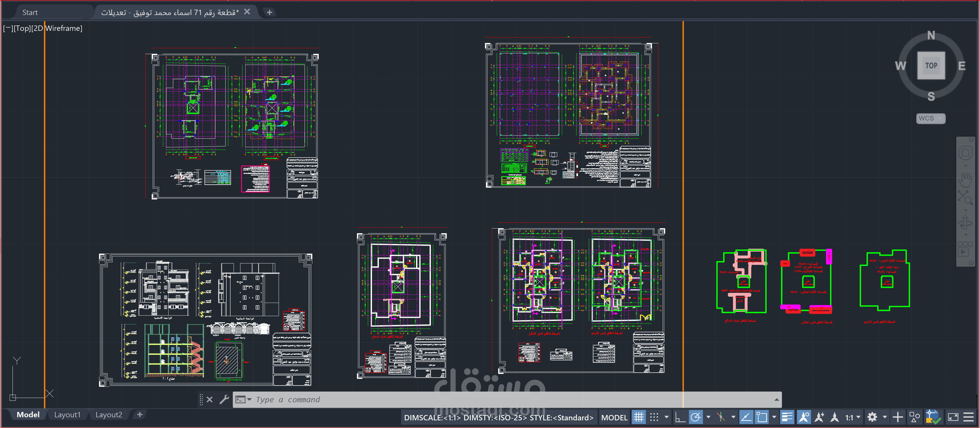
Task: Toggle lineweight display
Action: (787, 417)
